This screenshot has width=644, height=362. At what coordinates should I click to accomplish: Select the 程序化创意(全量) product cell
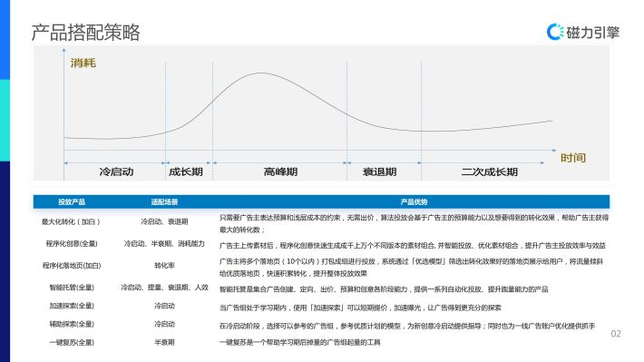[72, 244]
